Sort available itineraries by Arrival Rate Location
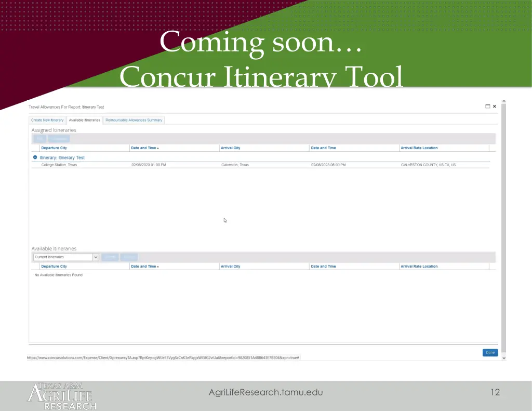This screenshot has height=411, width=532. tap(419, 267)
